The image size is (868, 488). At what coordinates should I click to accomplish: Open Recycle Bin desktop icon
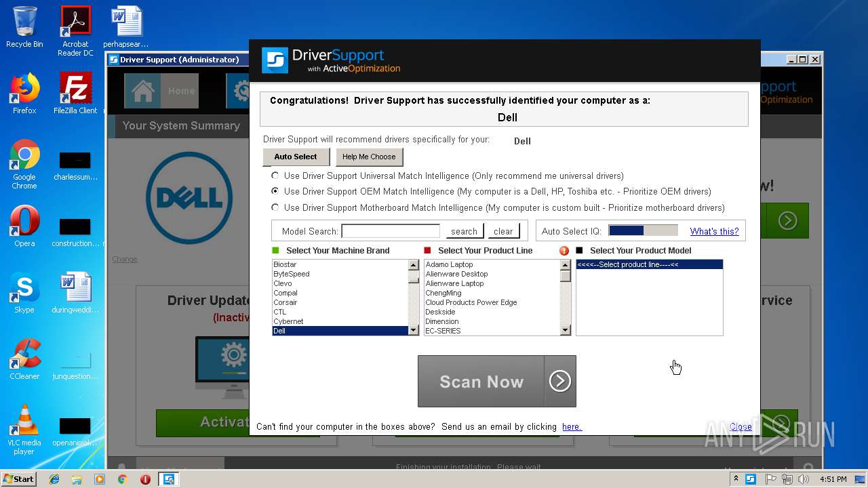coord(24,27)
